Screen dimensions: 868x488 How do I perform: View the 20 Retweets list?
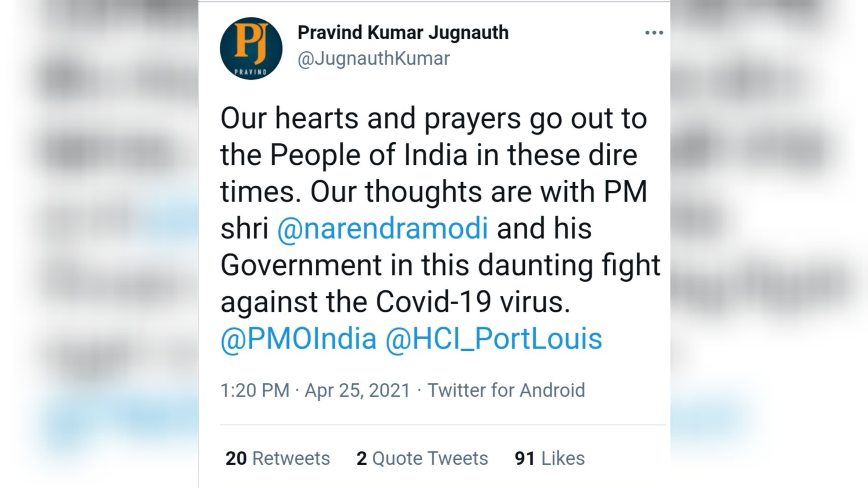click(x=277, y=458)
